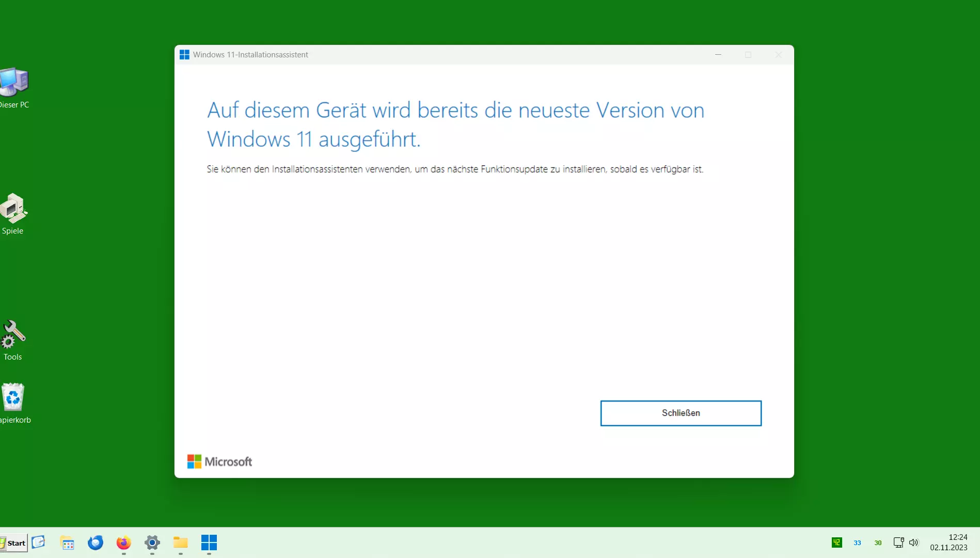Click the blue 33 tray indicator

pyautogui.click(x=857, y=543)
